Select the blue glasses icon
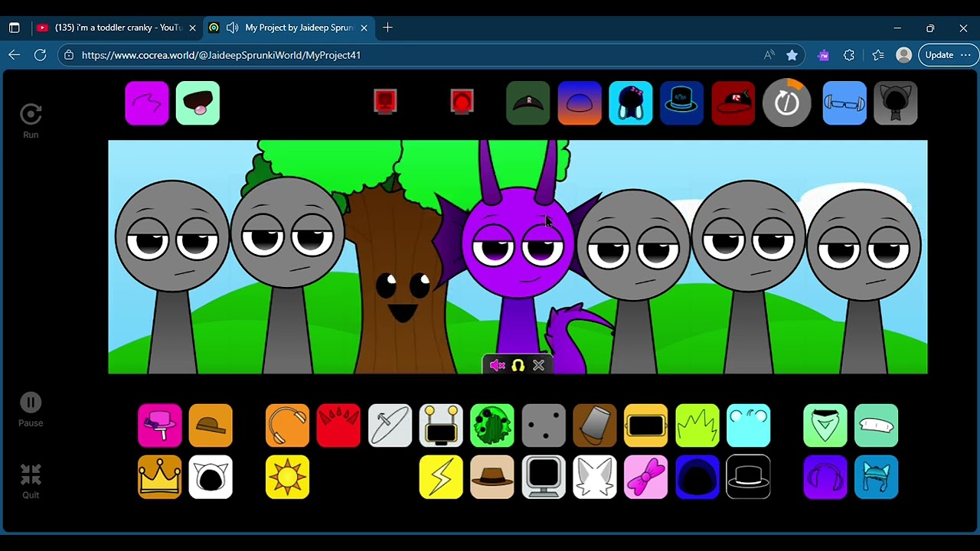The image size is (980, 551). pos(844,103)
